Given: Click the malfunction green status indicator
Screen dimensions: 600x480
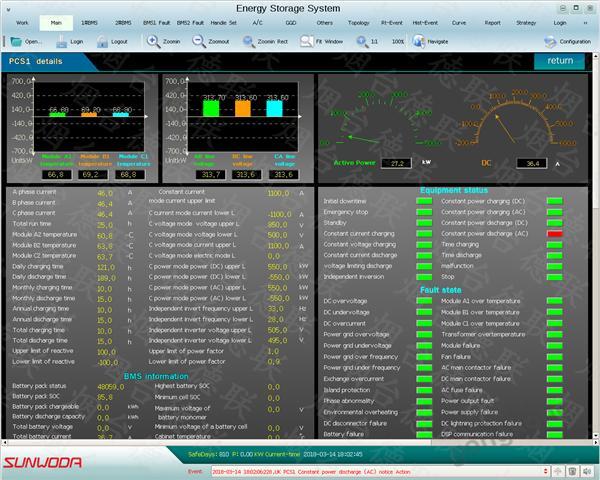Looking at the screenshot, I should [554, 266].
